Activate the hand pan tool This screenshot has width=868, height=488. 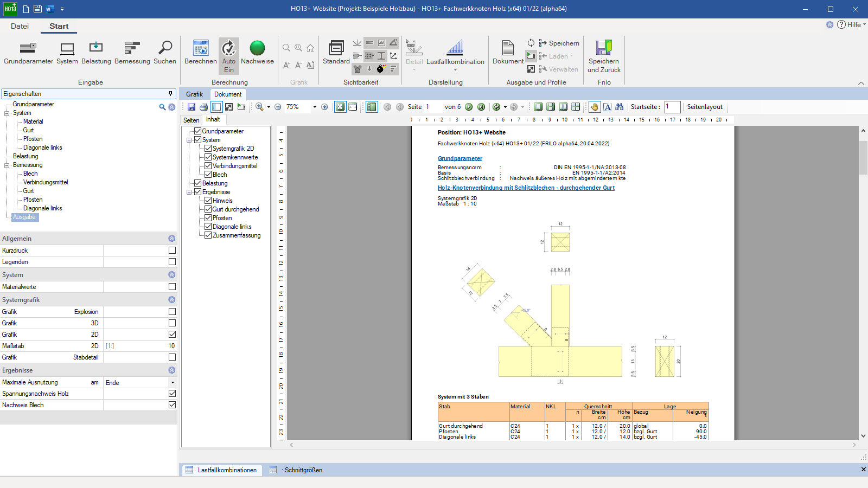point(595,107)
